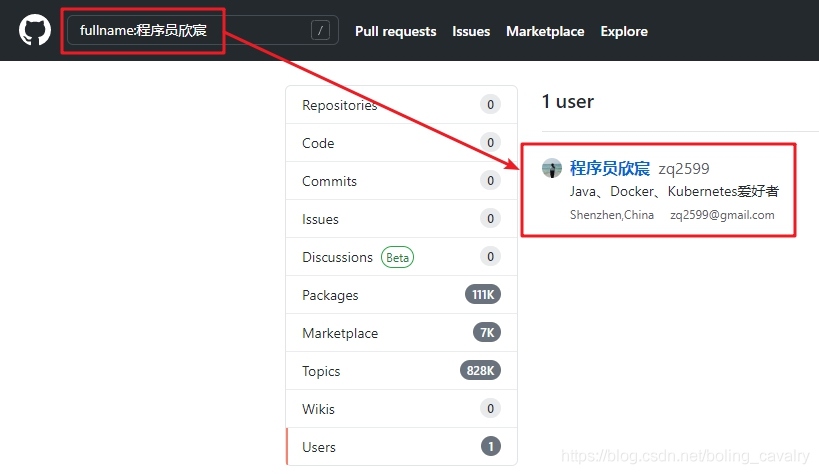819x474 pixels.
Task: Filter results by Repositories
Action: tap(401, 105)
